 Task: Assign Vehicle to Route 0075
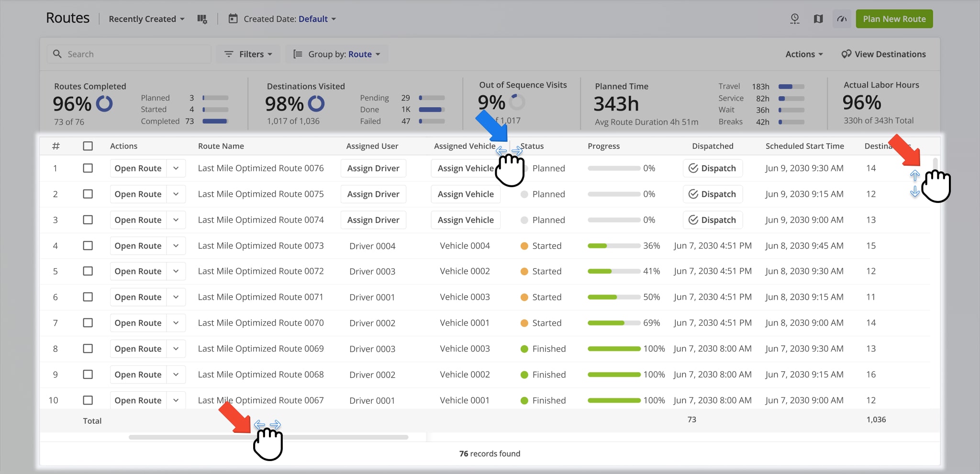click(x=466, y=194)
